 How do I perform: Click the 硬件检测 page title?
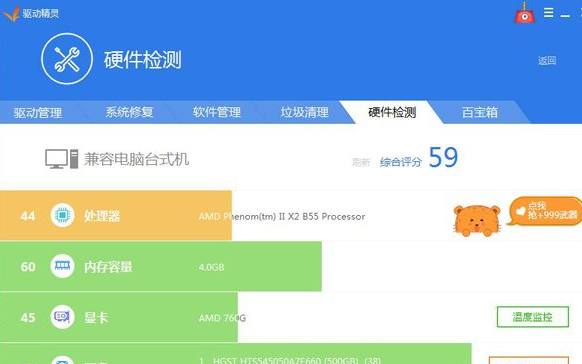[x=143, y=60]
